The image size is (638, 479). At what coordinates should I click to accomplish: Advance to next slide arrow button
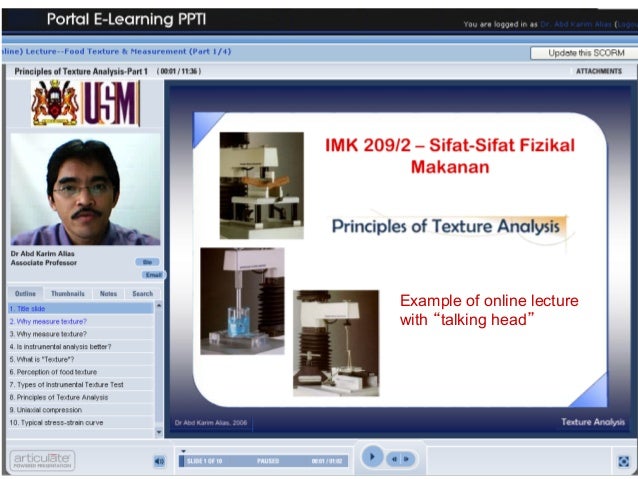coord(406,459)
